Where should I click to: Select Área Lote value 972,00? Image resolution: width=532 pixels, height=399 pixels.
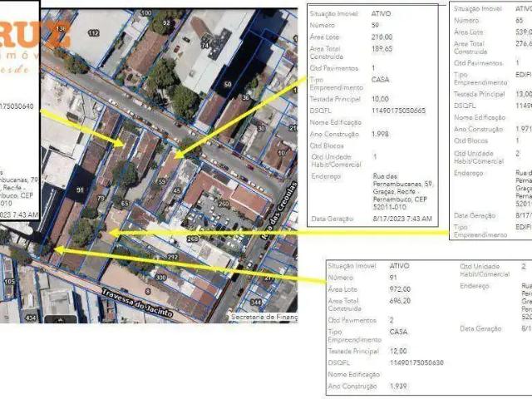[400, 289]
